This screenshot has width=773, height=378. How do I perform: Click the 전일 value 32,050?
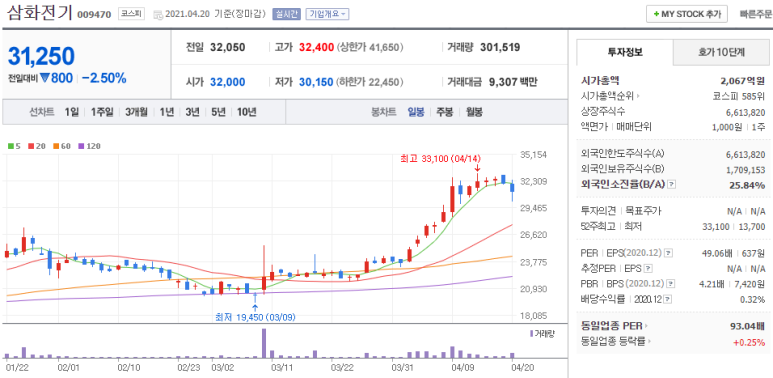tap(227, 48)
